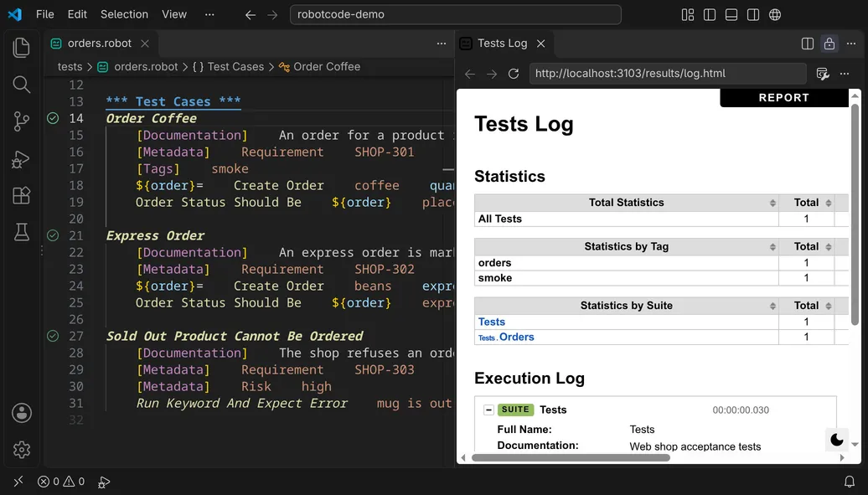Viewport: 868px width, 495px height.
Task: Click the RobotCode status bar icon
Action: tap(104, 482)
